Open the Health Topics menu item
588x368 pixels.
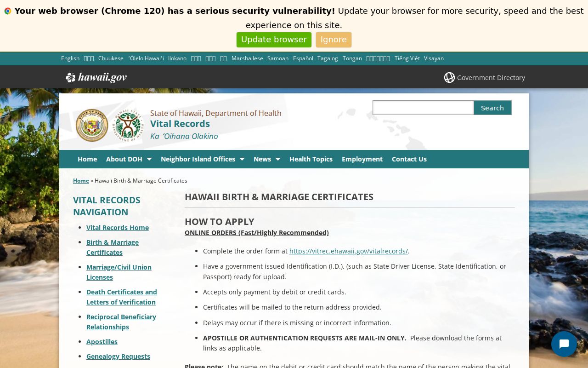pyautogui.click(x=311, y=159)
